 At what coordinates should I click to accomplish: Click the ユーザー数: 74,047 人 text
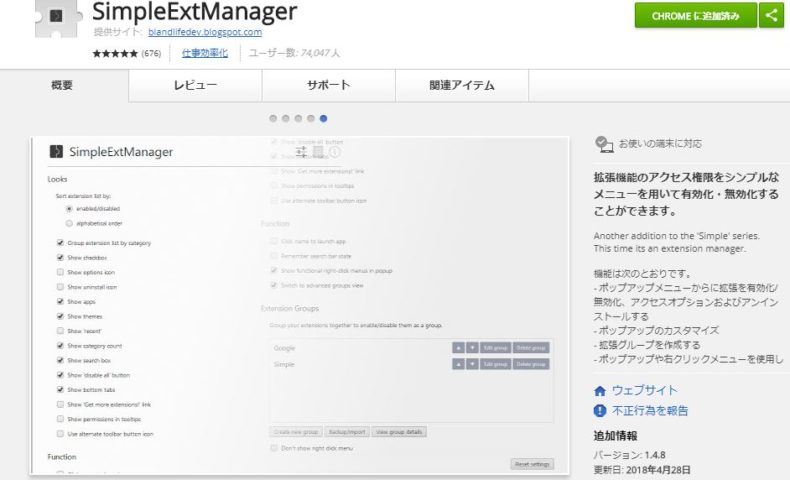294,53
